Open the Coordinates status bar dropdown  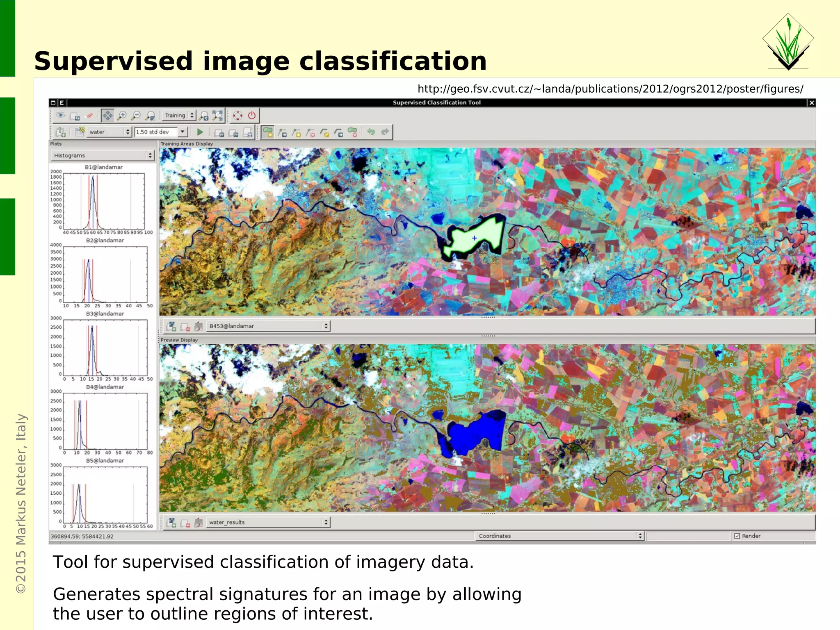click(x=560, y=536)
